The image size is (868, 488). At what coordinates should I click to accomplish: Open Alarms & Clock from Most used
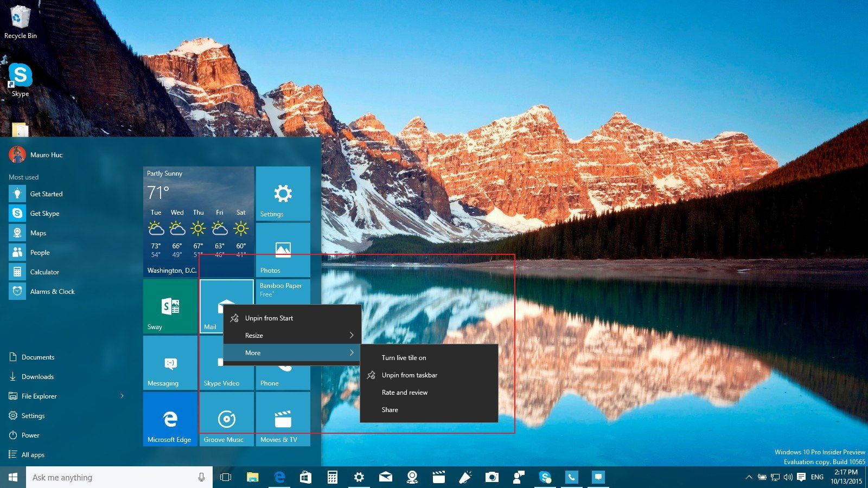[52, 291]
